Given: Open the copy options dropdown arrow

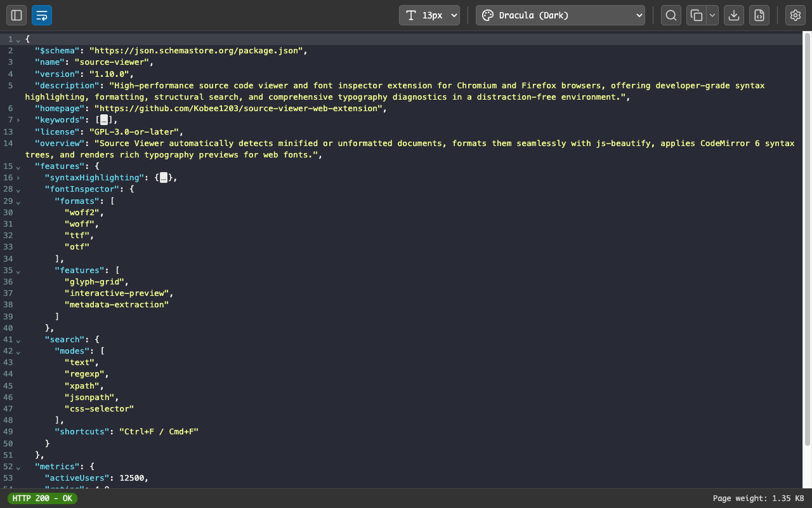Looking at the screenshot, I should click(x=712, y=15).
